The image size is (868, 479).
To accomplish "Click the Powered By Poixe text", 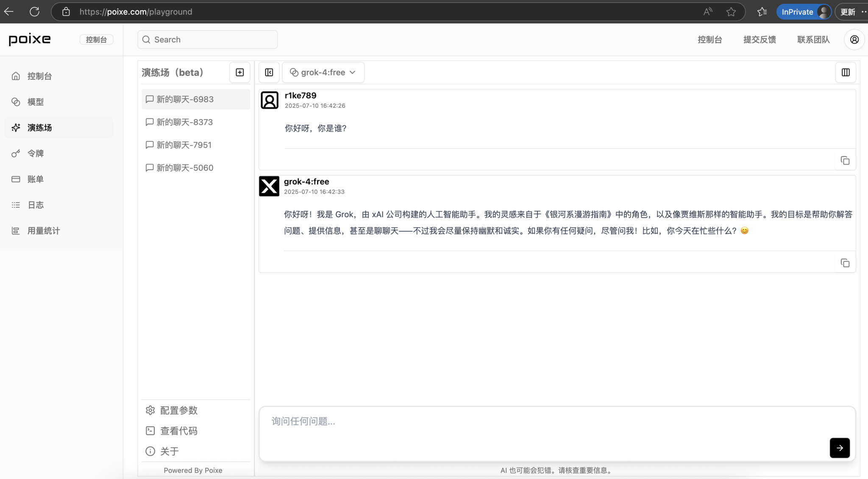I will coord(193,470).
